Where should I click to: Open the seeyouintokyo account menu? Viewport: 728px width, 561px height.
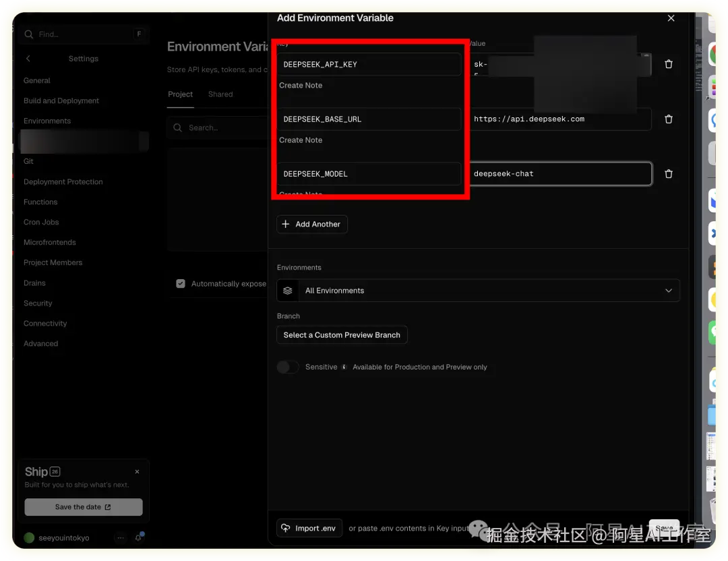click(57, 538)
